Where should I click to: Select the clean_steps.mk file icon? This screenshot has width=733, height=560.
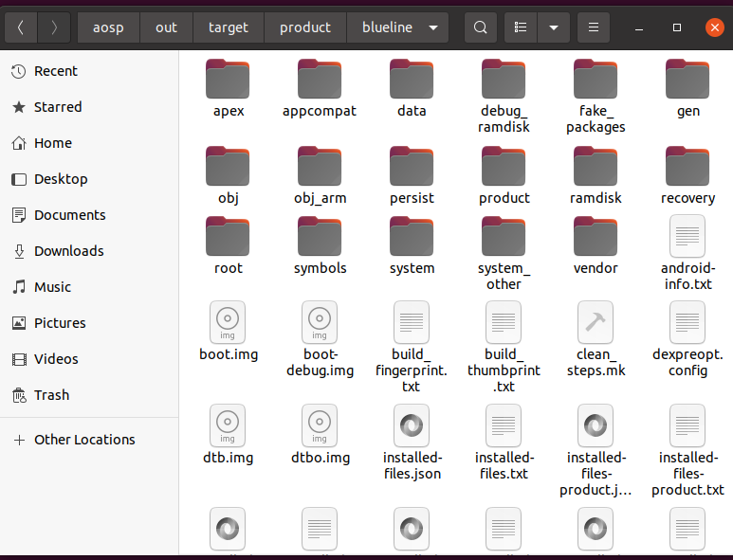(x=596, y=322)
